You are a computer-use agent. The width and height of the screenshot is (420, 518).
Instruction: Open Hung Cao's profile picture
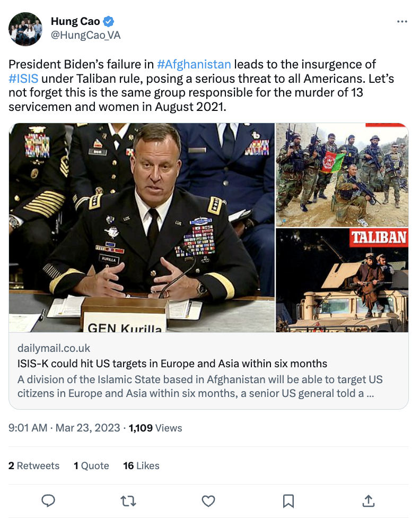pos(25,29)
